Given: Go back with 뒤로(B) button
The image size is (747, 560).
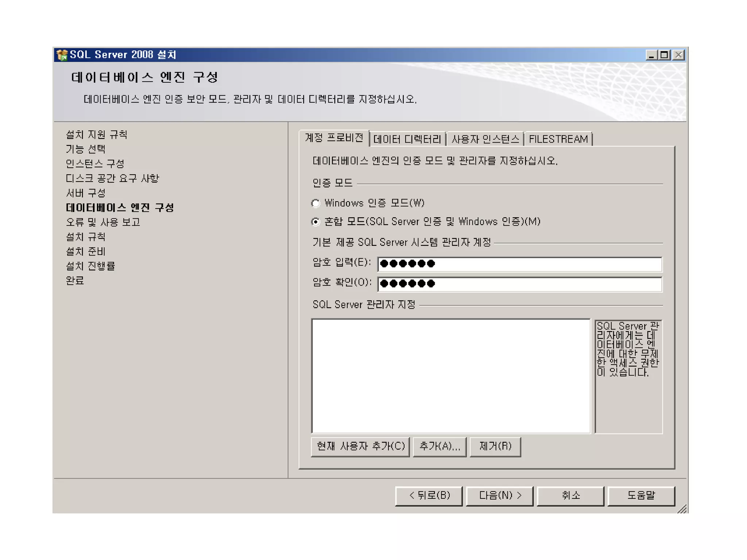Looking at the screenshot, I should [429, 495].
